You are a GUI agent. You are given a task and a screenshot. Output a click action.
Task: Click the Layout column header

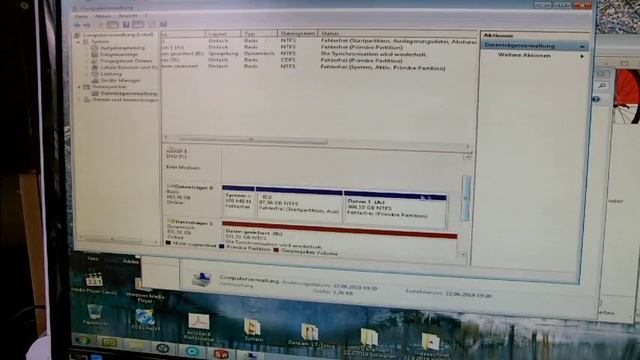pyautogui.click(x=223, y=34)
